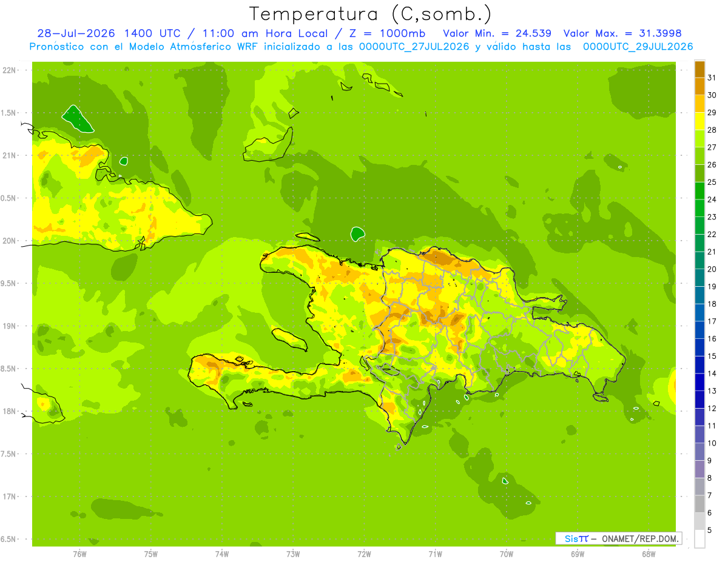Click the legend value '25'
728x562 pixels.
(x=712, y=182)
